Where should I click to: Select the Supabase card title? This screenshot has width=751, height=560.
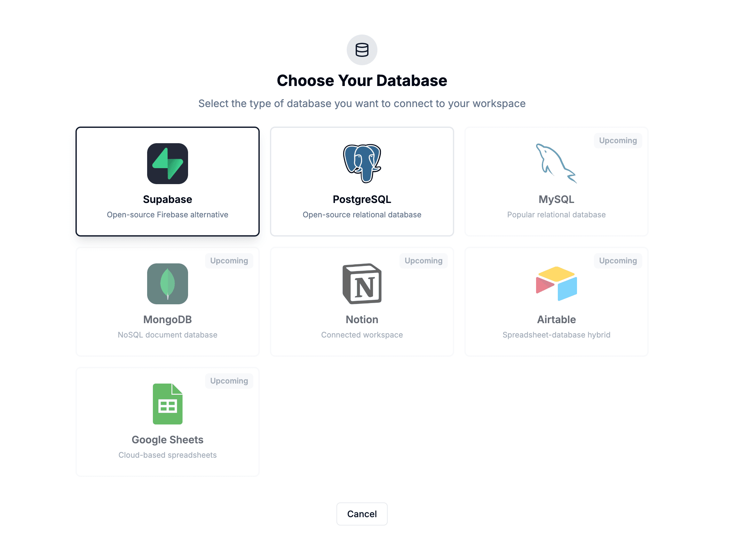click(x=167, y=199)
